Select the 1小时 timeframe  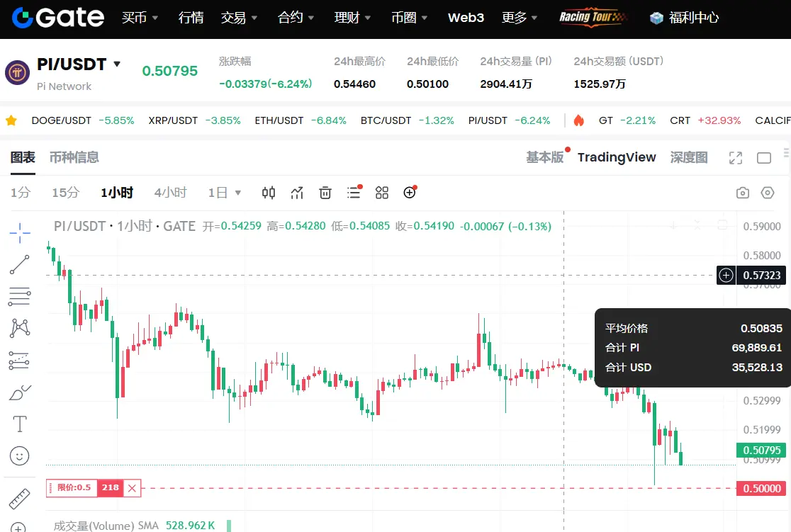(117, 193)
